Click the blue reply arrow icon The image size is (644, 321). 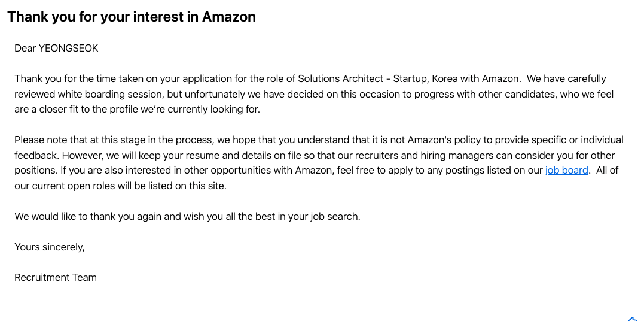click(633, 319)
